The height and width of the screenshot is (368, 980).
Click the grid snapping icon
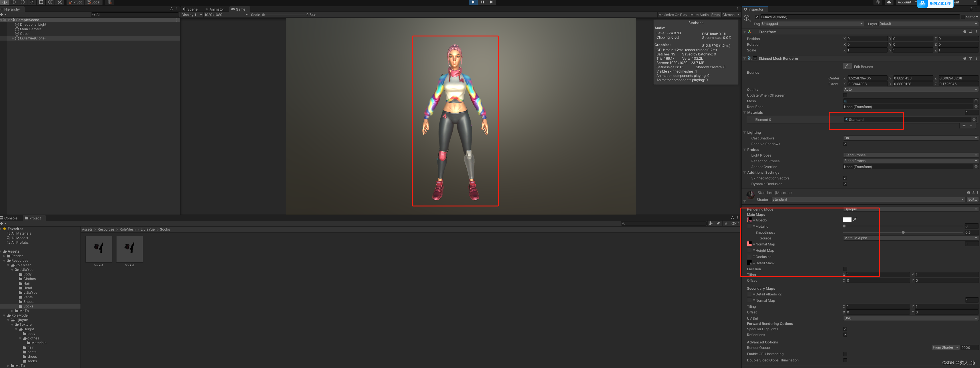[x=110, y=2]
